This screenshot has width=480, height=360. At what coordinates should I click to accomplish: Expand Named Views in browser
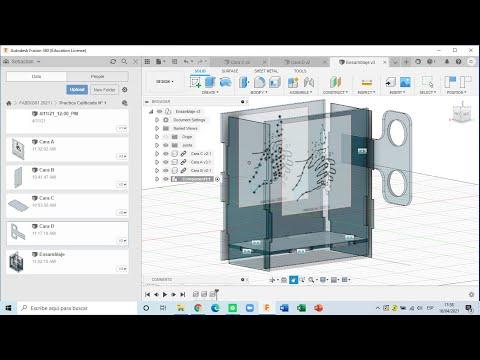click(x=157, y=128)
